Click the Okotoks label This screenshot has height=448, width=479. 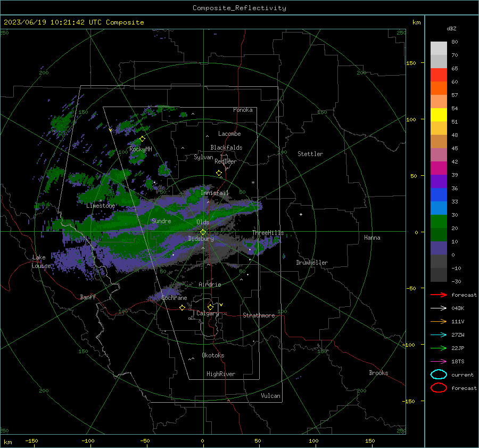pos(213,355)
